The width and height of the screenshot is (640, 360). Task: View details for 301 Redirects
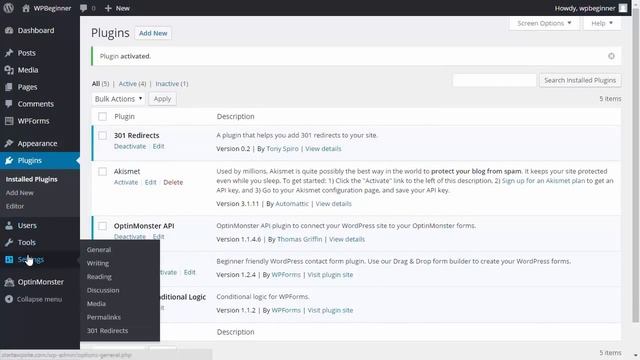click(323, 149)
